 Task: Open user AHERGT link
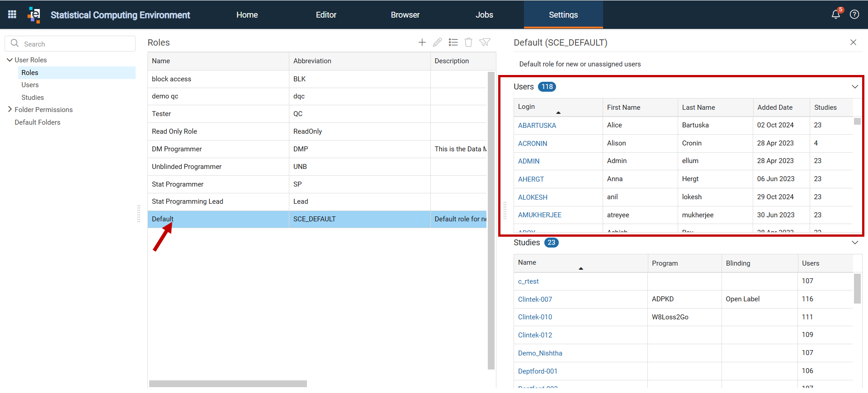tap(531, 179)
